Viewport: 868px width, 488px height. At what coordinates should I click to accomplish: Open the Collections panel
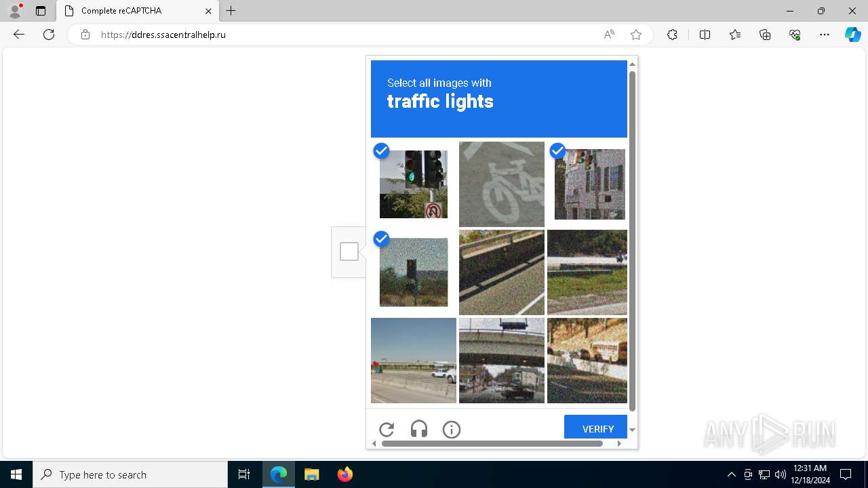click(x=765, y=35)
